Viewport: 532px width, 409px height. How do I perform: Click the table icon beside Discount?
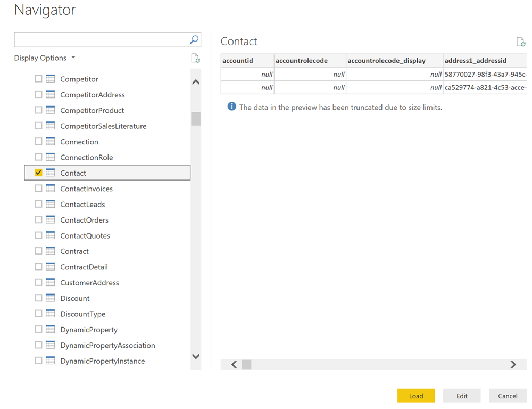(51, 298)
